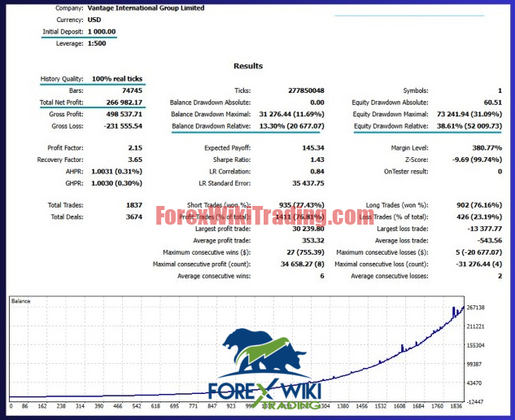The image size is (515, 420).
Task: Select Total Trades value 1837
Action: coord(134,205)
